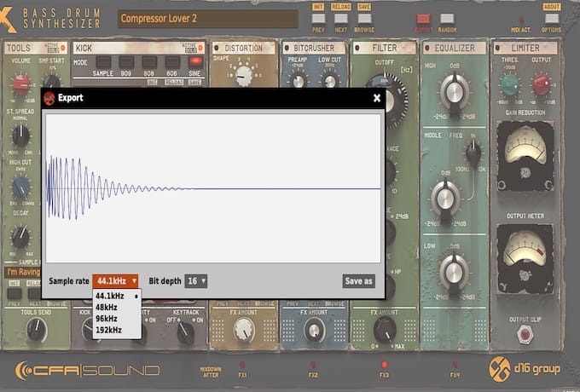Select SAMPLE kick mode button
The height and width of the screenshot is (392, 580).
(x=103, y=62)
